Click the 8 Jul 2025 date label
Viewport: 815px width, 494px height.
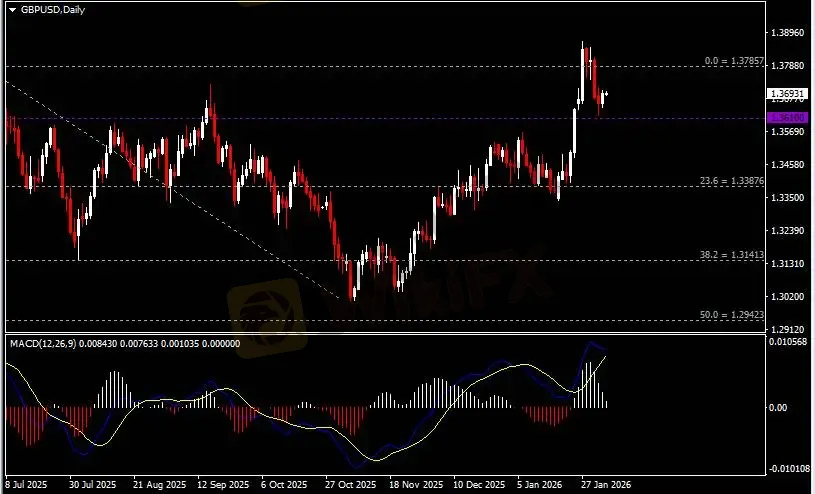click(x=26, y=484)
